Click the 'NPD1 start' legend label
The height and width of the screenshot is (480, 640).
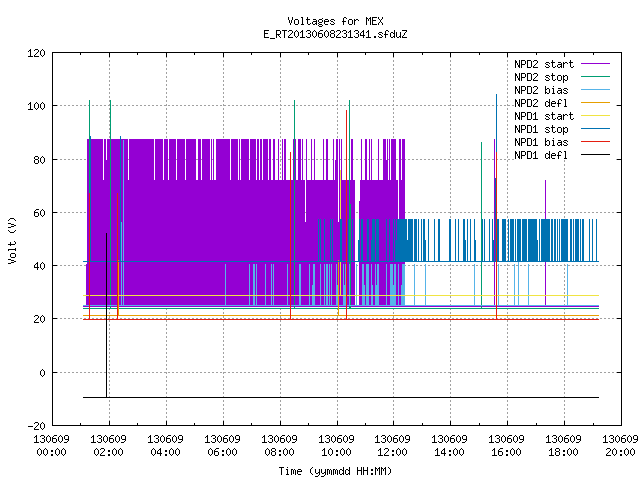(544, 116)
